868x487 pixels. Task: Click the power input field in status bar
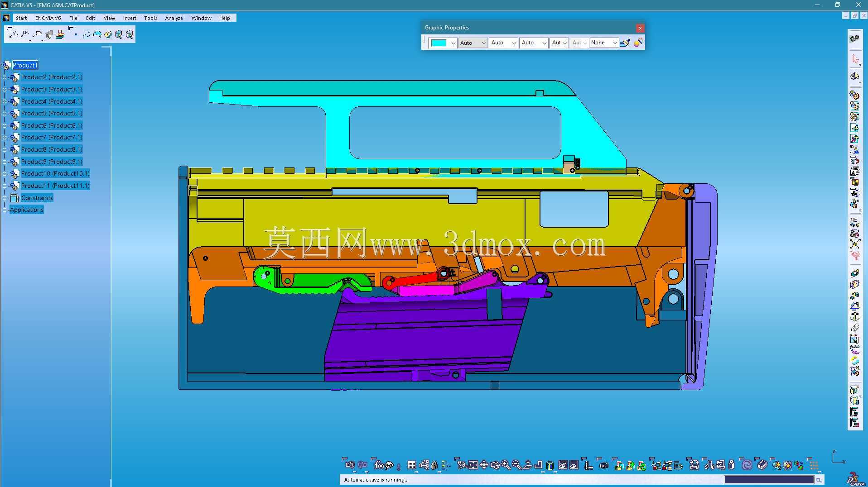coord(769,480)
